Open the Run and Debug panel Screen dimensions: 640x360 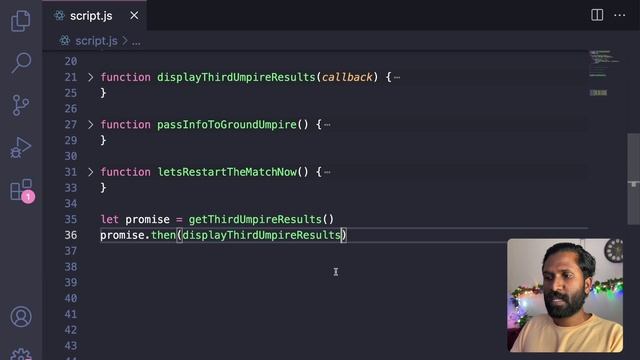(20, 148)
